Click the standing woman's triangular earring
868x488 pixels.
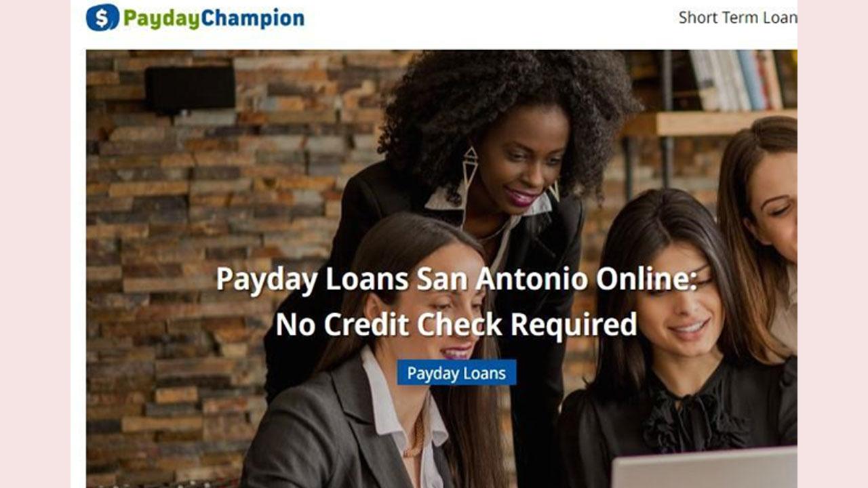click(469, 169)
